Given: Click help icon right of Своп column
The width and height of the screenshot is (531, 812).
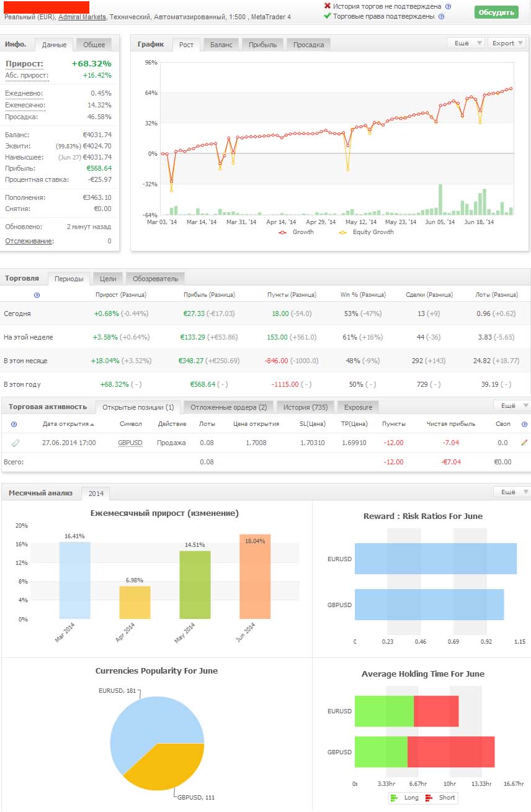Looking at the screenshot, I should pyautogui.click(x=524, y=424).
